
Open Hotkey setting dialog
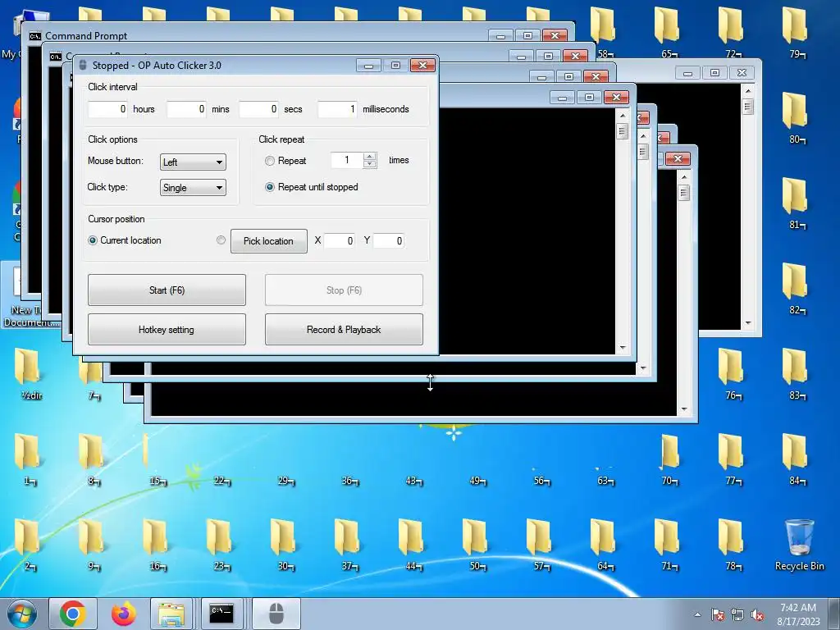pos(167,330)
